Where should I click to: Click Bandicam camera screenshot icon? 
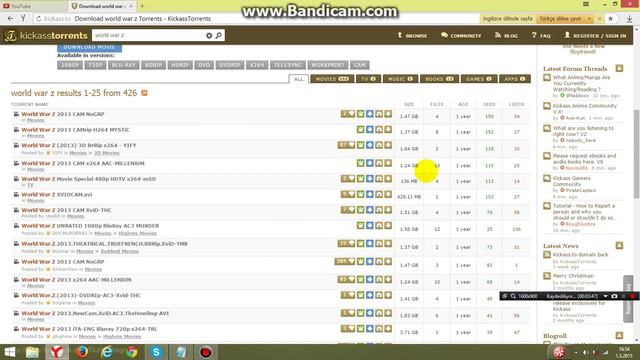pyautogui.click(x=614, y=296)
